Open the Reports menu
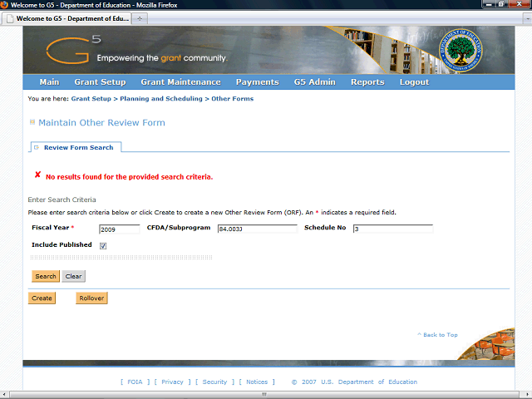Viewport: 532px width, 399px height. click(x=367, y=82)
